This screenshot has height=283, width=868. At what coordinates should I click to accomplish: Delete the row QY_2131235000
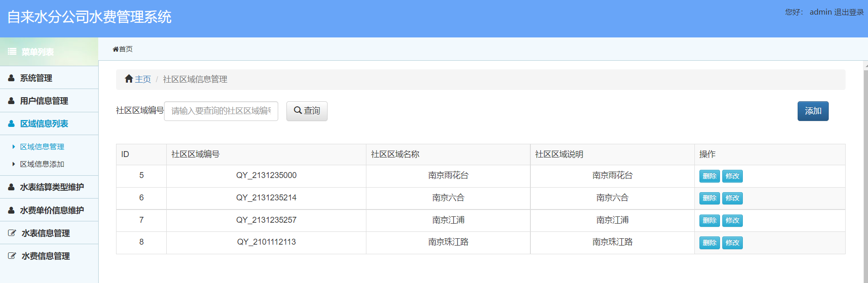pos(709,176)
